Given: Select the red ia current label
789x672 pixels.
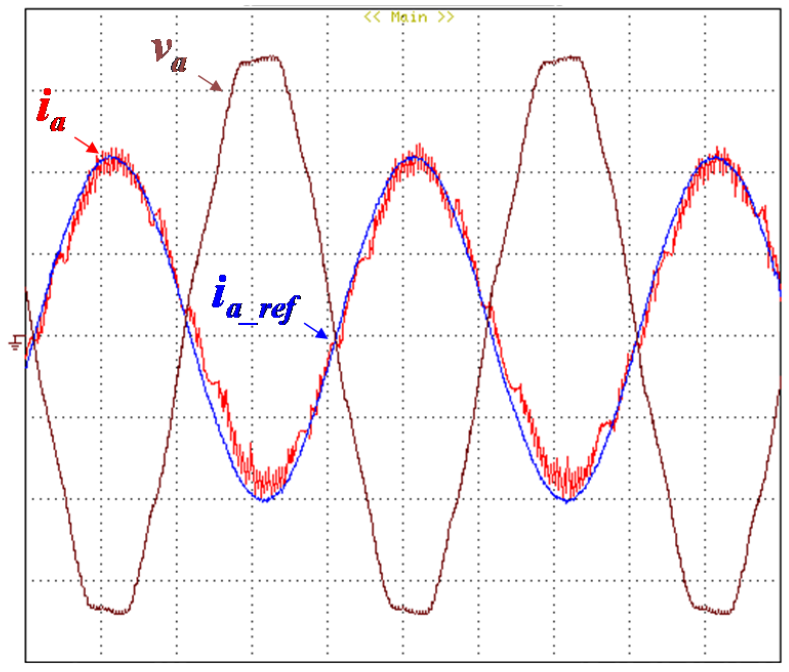Looking at the screenshot, I should coord(51,112).
